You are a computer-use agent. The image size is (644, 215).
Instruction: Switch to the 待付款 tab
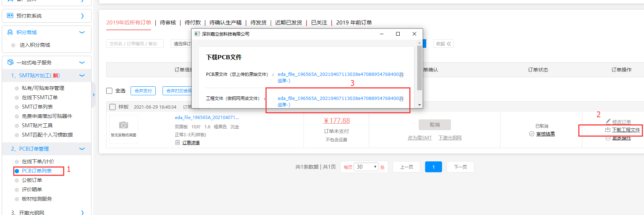pyautogui.click(x=193, y=23)
